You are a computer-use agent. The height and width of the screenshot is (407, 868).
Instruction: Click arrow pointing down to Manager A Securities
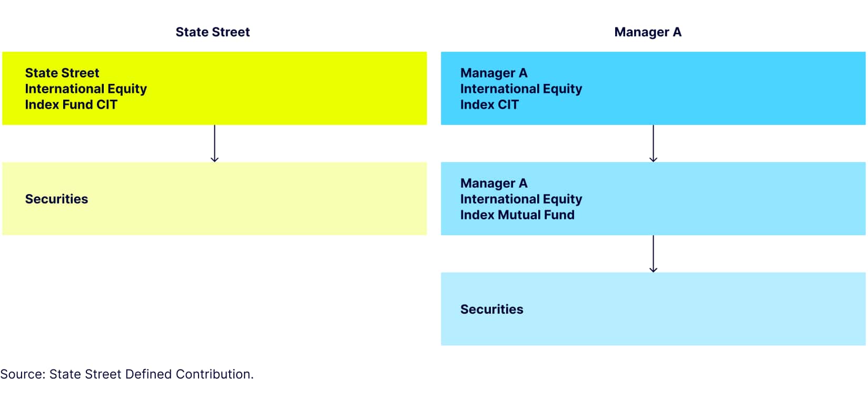pyautogui.click(x=653, y=254)
